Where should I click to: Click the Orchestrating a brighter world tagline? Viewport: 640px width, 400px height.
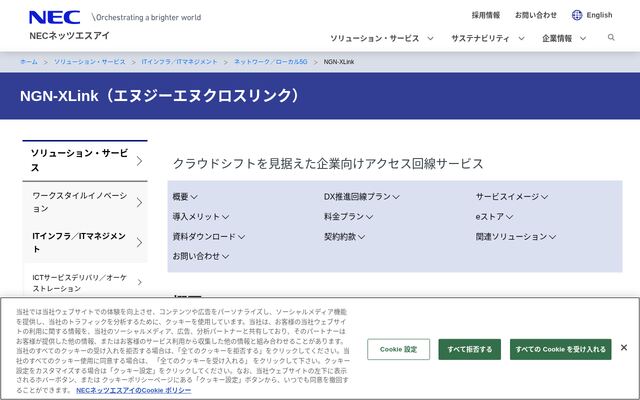tap(147, 18)
